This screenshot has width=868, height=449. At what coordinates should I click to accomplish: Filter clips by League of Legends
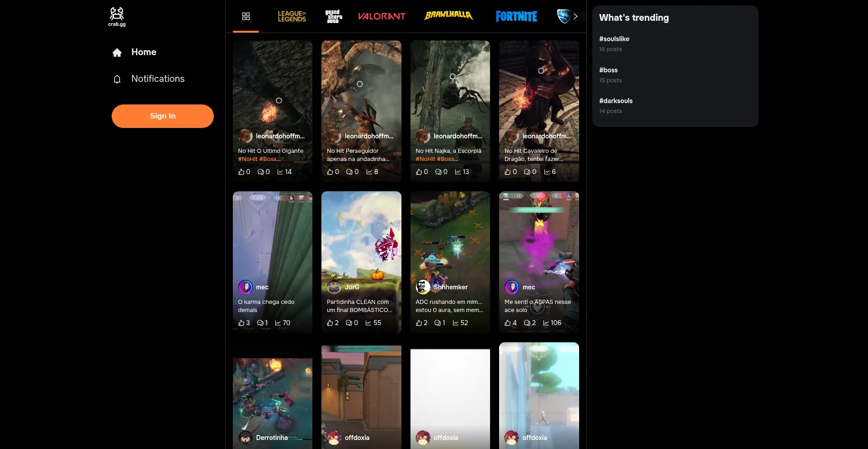[x=292, y=16]
